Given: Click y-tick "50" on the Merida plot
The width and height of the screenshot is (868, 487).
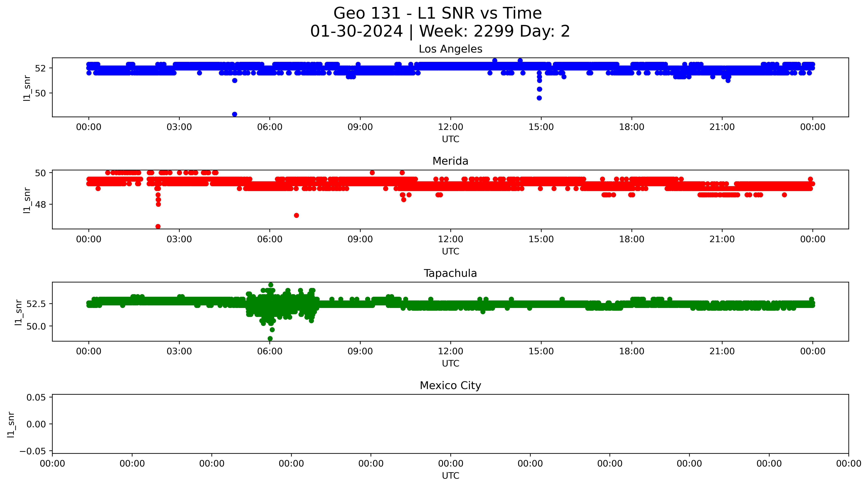Looking at the screenshot, I should [x=40, y=173].
